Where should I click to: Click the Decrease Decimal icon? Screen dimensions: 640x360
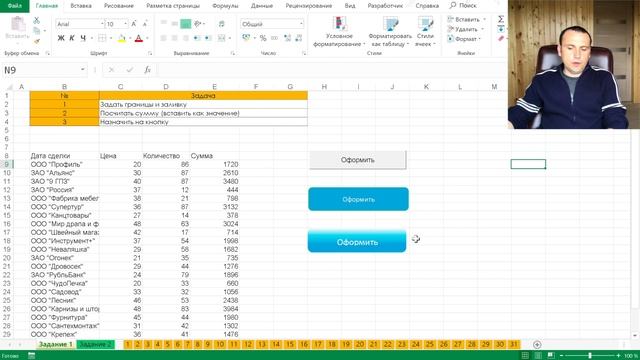pyautogui.click(x=298, y=38)
